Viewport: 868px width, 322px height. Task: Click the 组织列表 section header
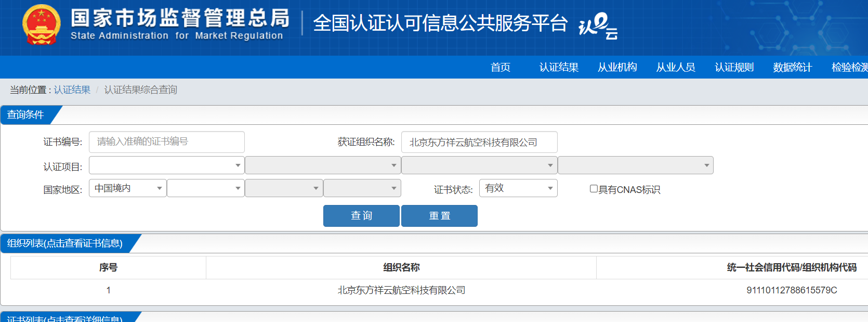[x=65, y=243]
